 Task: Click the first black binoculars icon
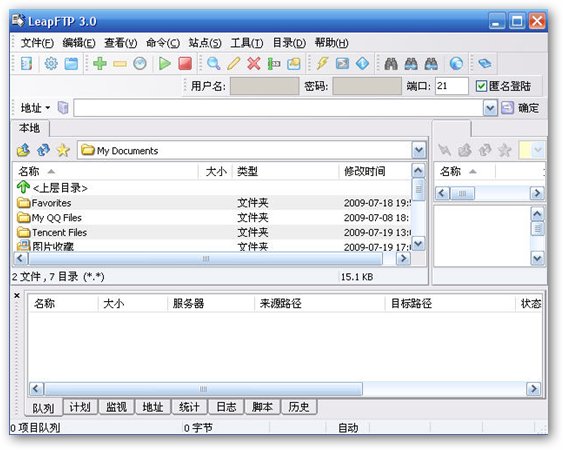[391, 64]
